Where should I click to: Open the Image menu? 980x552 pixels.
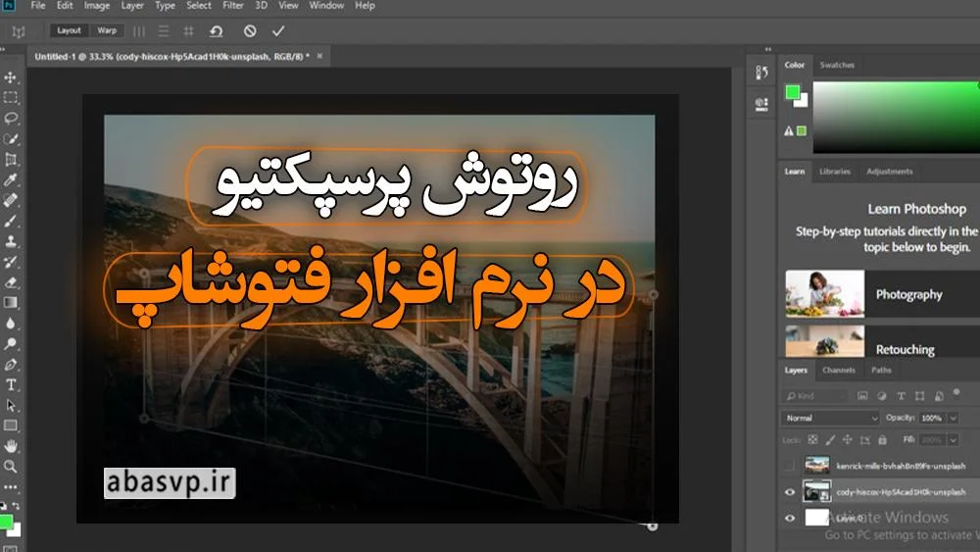pyautogui.click(x=97, y=6)
